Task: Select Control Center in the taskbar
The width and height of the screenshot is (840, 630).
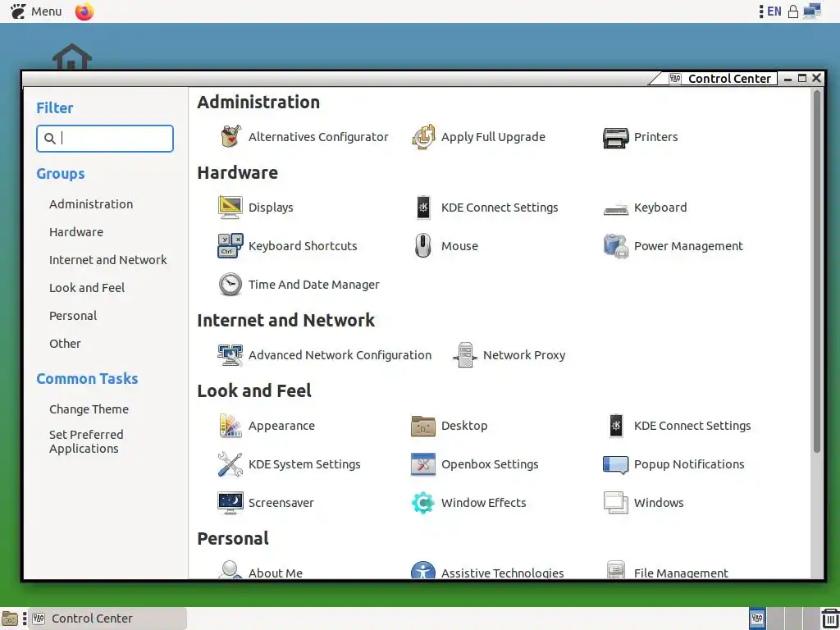Action: [x=107, y=619]
